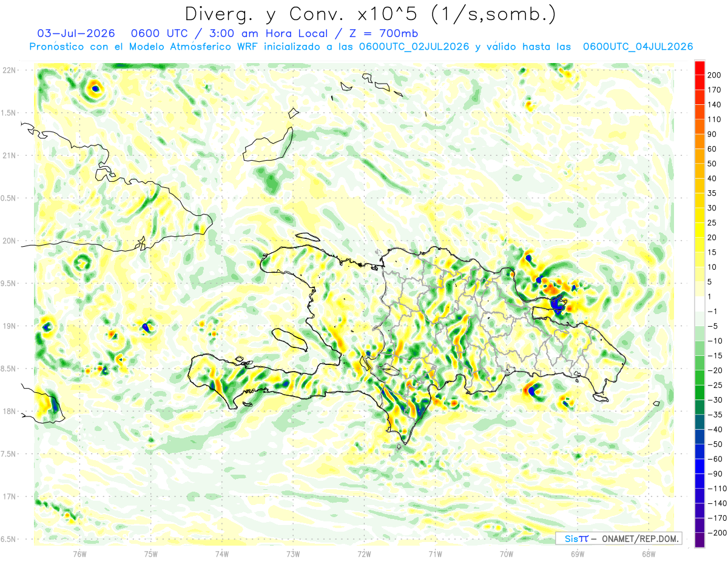
Task: Click the colorbar value "-20"
Action: point(716,370)
